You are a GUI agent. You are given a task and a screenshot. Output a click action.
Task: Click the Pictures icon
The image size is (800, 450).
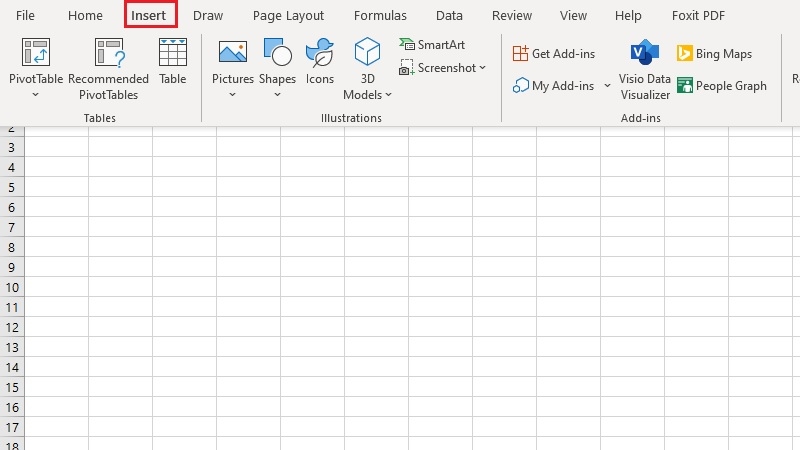(233, 52)
